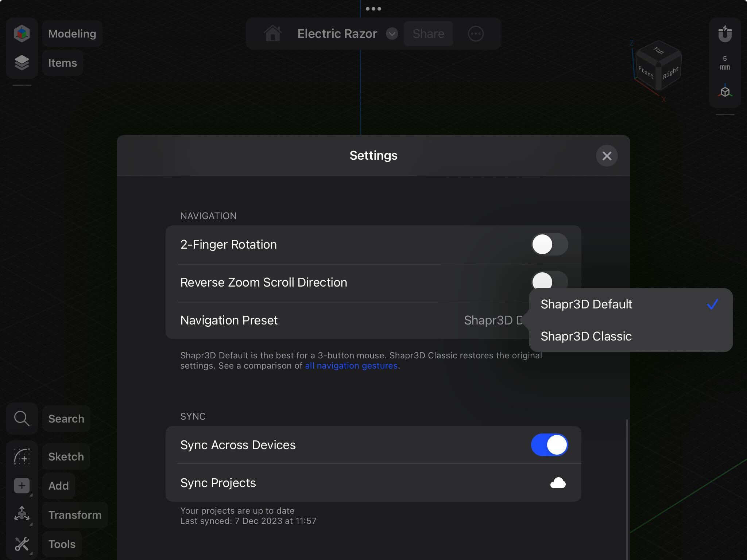Turn on 2-Finger Rotation
The width and height of the screenshot is (747, 560).
(x=550, y=244)
